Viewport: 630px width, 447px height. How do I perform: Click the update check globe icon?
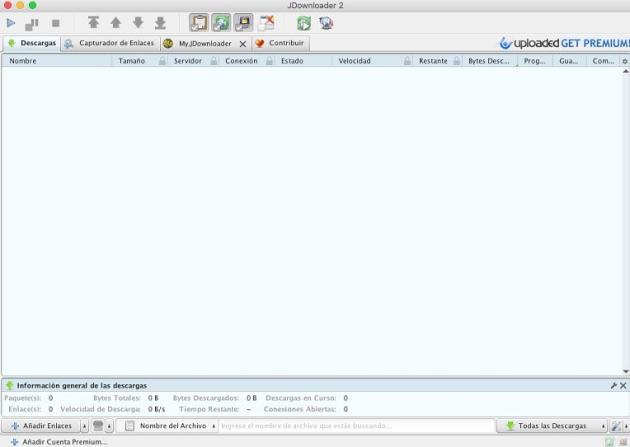pyautogui.click(x=326, y=23)
